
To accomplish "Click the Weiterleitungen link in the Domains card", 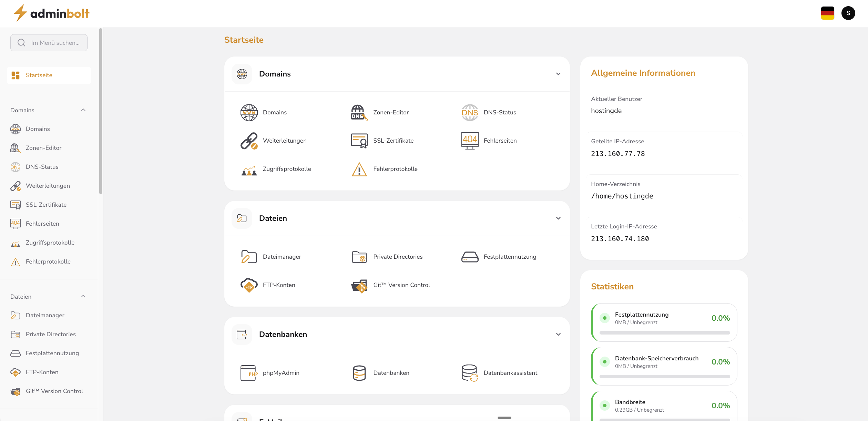I will coord(285,141).
